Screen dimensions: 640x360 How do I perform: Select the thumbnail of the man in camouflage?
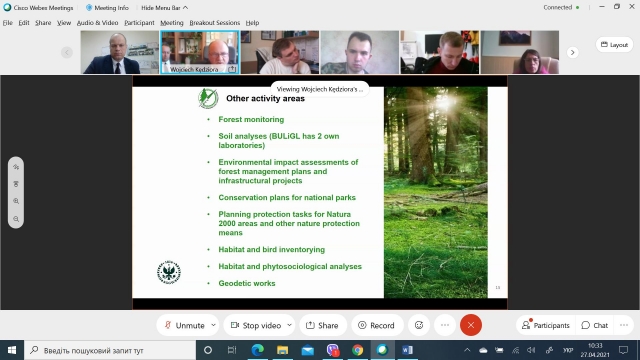(360, 52)
